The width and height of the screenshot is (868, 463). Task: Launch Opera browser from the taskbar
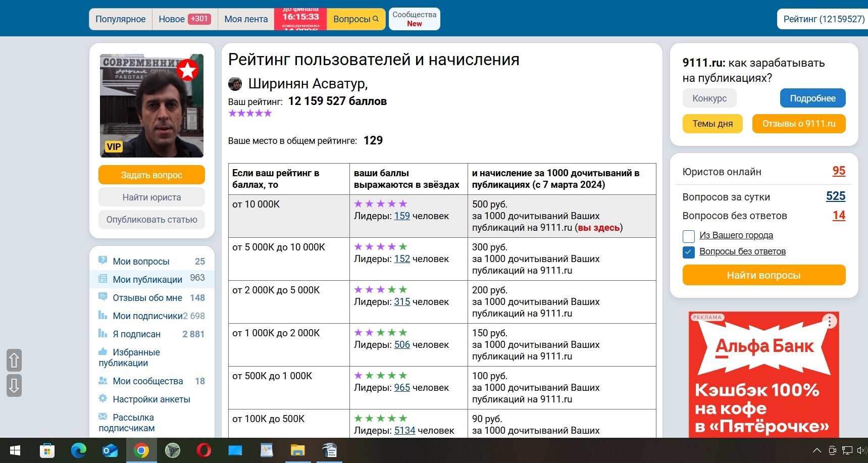pos(204,450)
